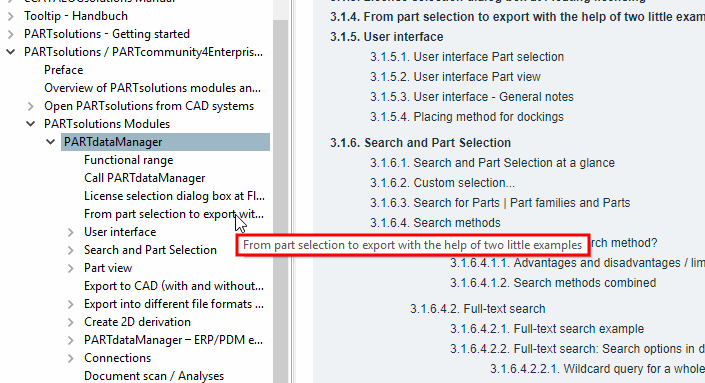The width and height of the screenshot is (705, 383).
Task: Expand Open PARTsolutions from CAD systems
Action: (31, 107)
